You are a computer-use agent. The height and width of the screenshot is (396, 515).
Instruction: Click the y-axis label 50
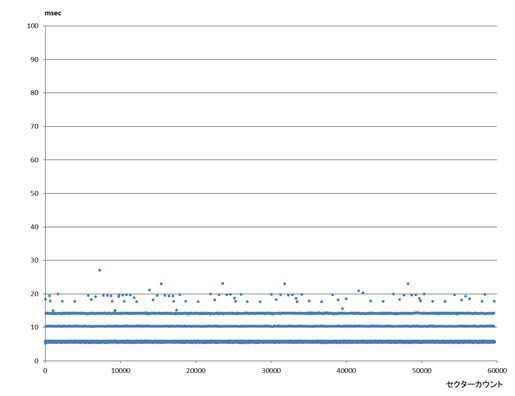click(34, 194)
